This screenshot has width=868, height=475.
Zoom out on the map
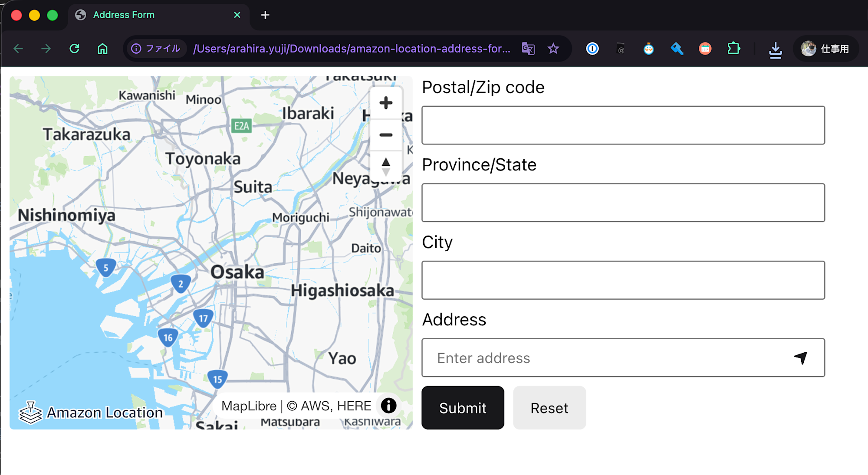tap(386, 135)
